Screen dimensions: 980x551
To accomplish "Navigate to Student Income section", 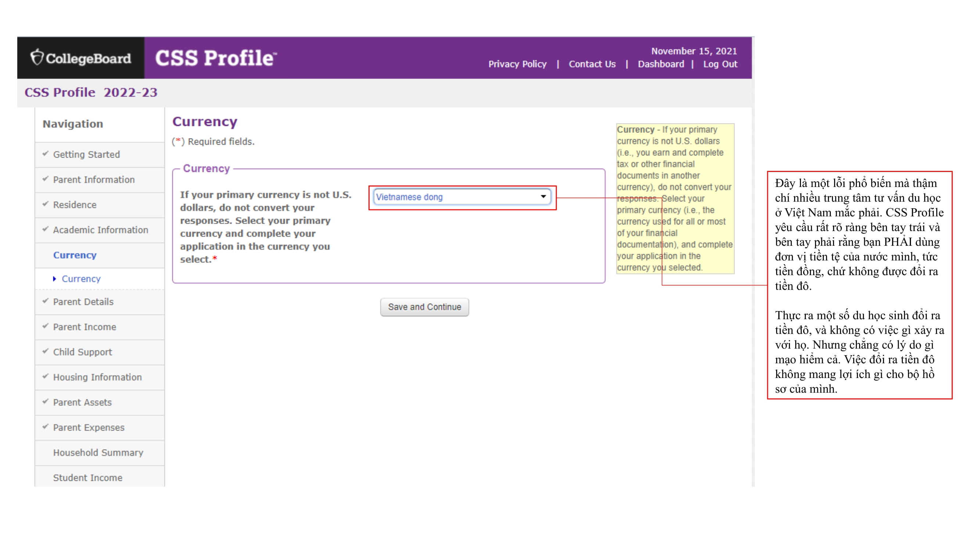I will coord(87,478).
